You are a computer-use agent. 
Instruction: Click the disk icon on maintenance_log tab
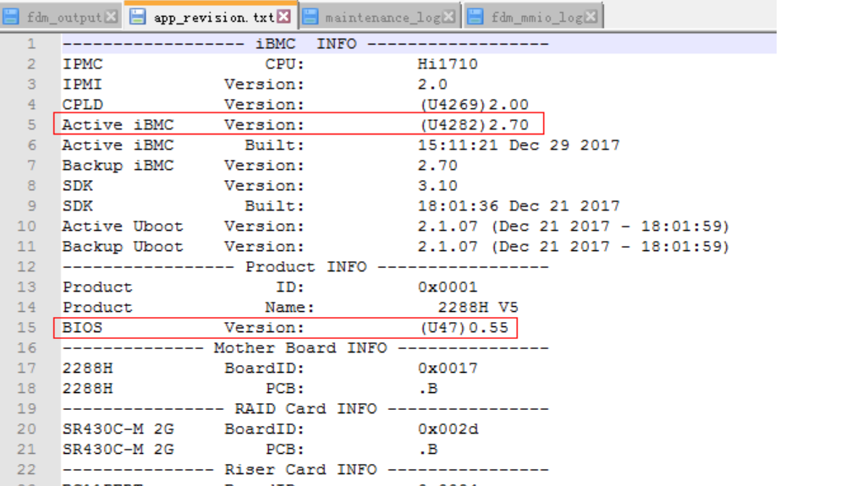[x=310, y=17]
